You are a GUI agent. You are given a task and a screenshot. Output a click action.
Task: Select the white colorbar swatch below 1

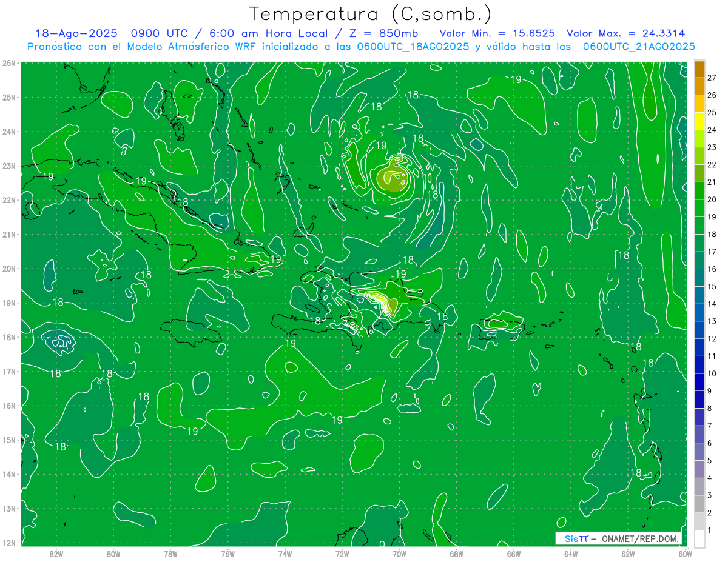[x=699, y=538]
